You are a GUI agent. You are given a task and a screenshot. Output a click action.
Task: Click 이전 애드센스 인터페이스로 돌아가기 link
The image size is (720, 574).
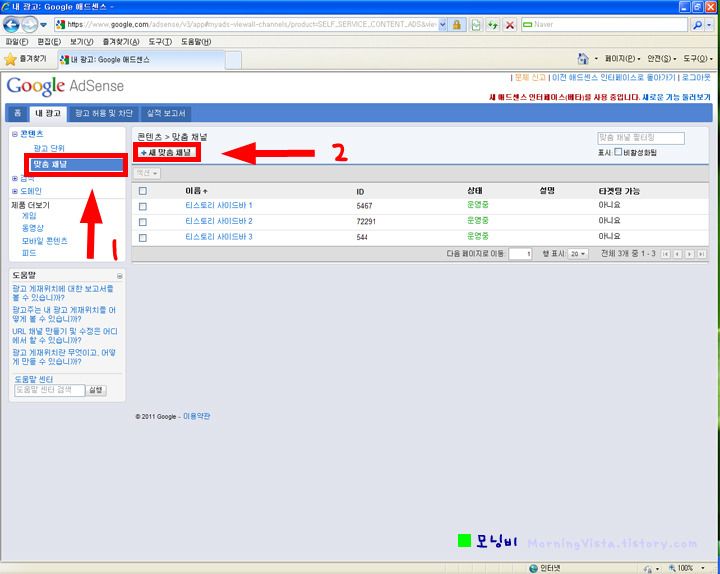613,78
